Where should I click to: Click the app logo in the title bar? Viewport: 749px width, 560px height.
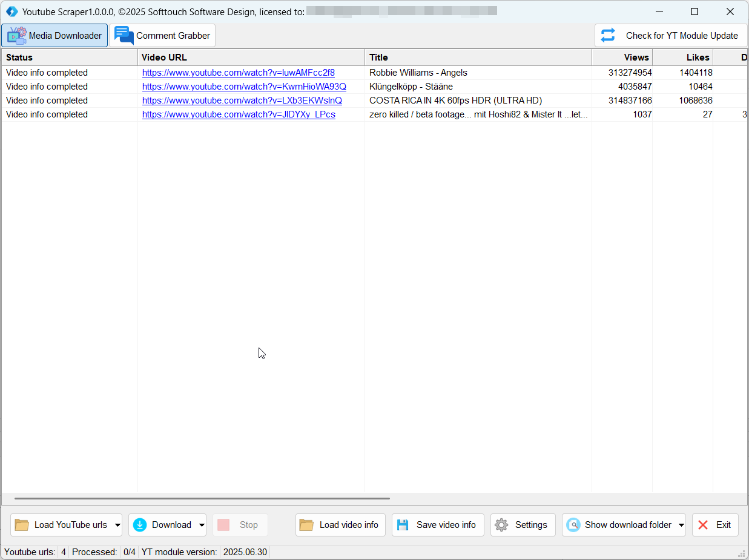(x=12, y=12)
